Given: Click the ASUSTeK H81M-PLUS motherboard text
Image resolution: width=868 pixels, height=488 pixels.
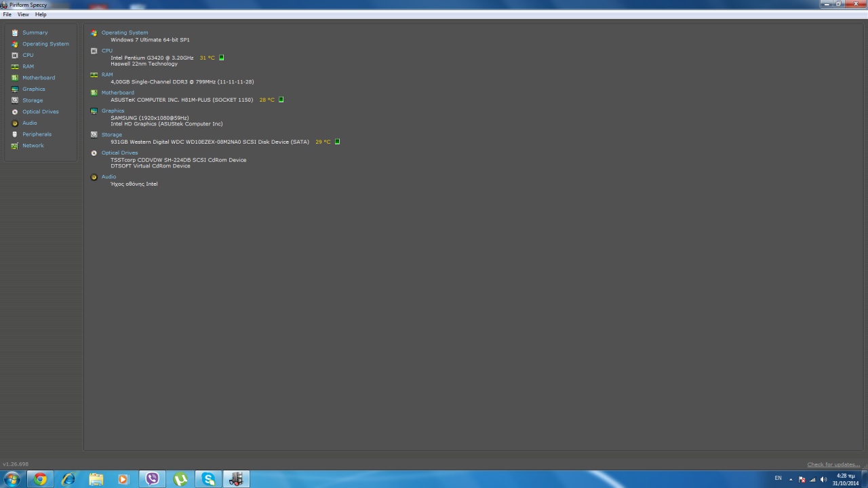Looking at the screenshot, I should [x=182, y=100].
